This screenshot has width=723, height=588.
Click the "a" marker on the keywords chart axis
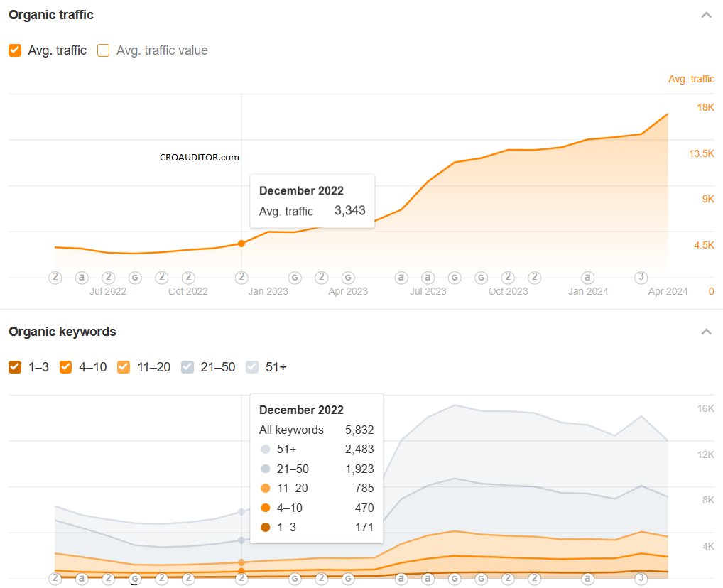[x=82, y=579]
